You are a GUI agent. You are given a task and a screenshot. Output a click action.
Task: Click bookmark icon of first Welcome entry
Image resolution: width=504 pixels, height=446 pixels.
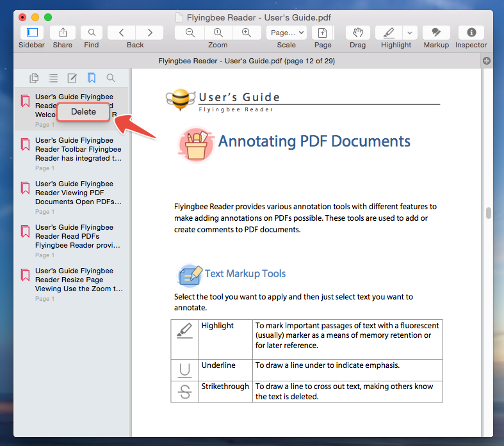[26, 101]
